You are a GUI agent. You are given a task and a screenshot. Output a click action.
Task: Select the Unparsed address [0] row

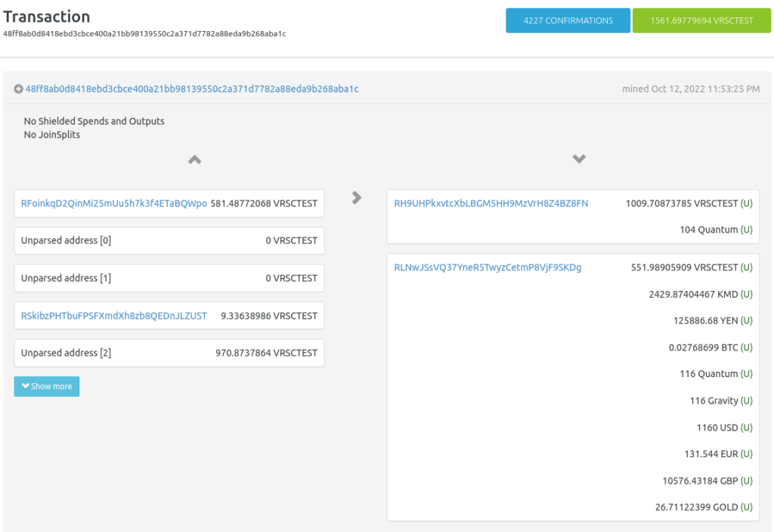(x=169, y=241)
